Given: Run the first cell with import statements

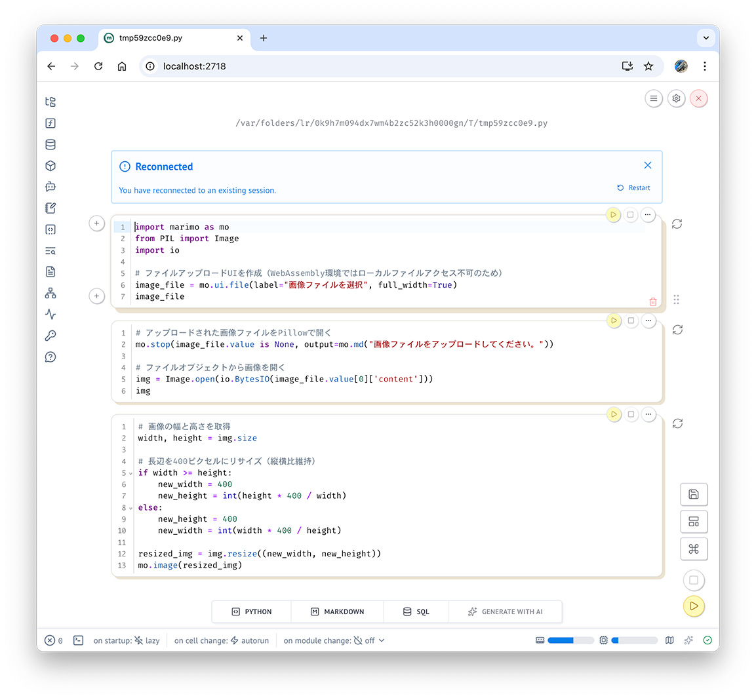Looking at the screenshot, I should [x=613, y=215].
